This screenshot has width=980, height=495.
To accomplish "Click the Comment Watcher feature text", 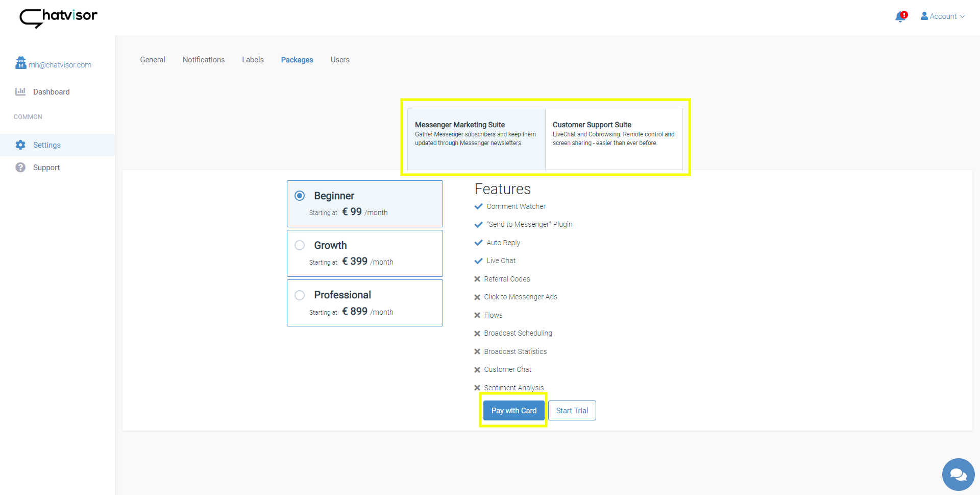I will 516,206.
